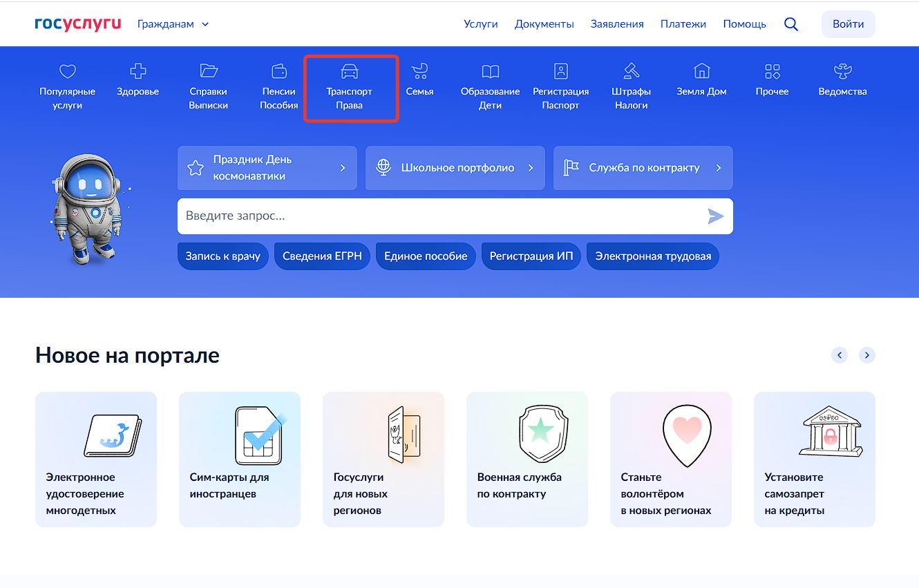This screenshot has height=588, width=919.
Task: Open the Сим-карты для иностранцев card
Action: [240, 459]
